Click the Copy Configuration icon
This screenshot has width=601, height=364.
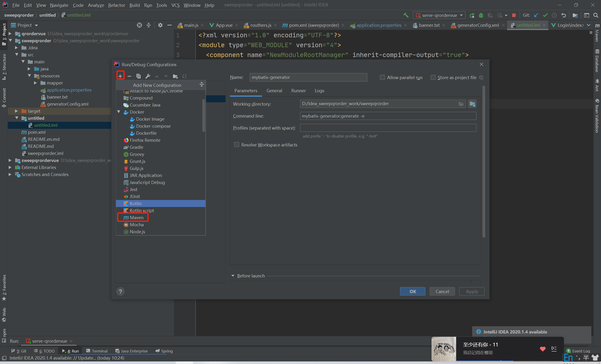click(x=138, y=76)
